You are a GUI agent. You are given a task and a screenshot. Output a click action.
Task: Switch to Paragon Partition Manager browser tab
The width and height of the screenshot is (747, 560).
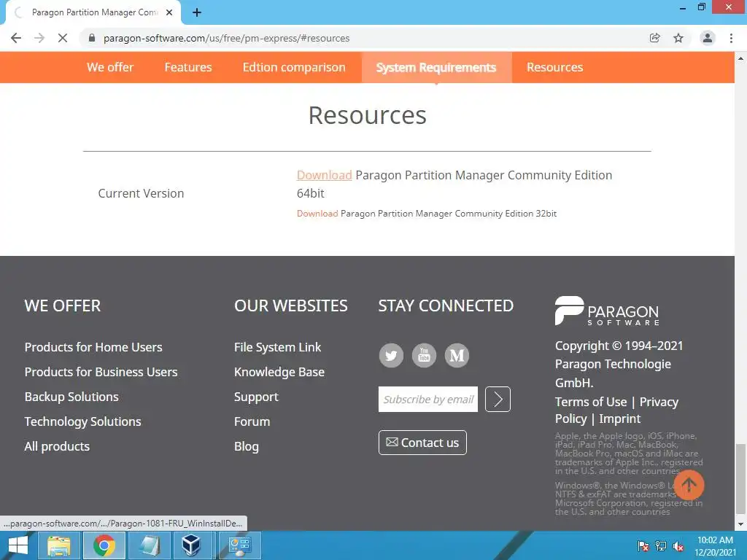tap(94, 13)
